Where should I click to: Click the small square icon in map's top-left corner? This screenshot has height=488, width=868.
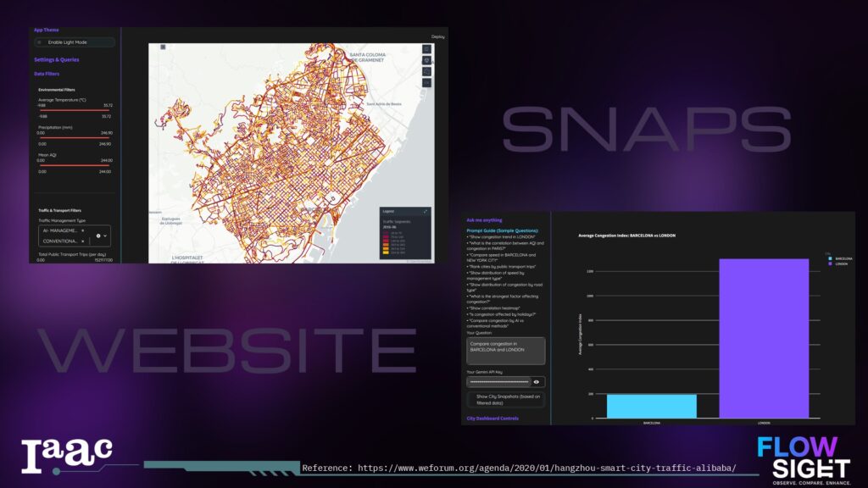point(163,47)
